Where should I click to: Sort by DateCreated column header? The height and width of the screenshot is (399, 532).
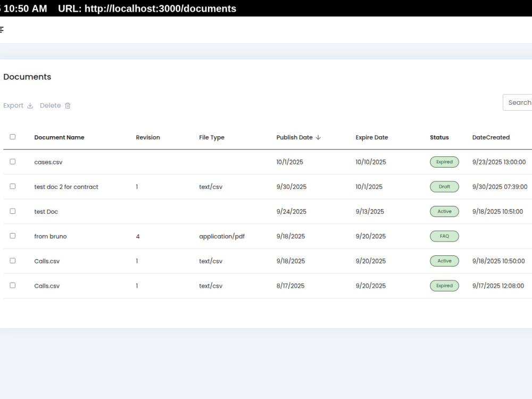[x=491, y=137]
